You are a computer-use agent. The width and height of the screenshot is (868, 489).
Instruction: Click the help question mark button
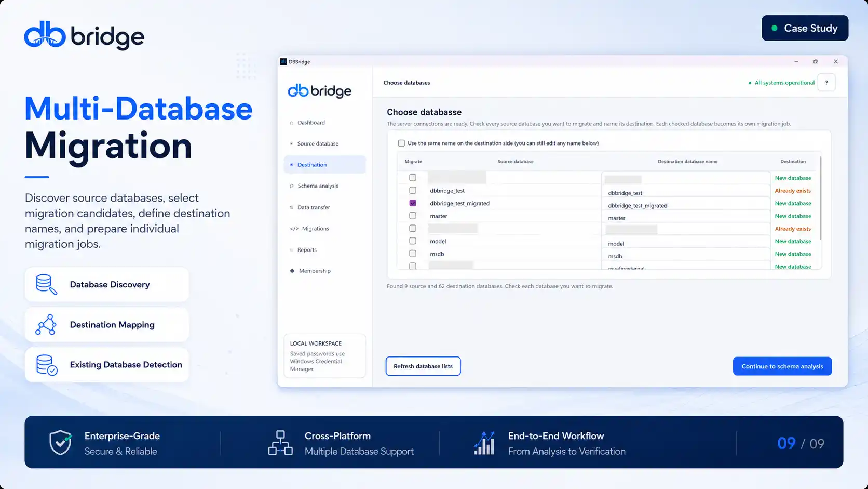tap(826, 83)
